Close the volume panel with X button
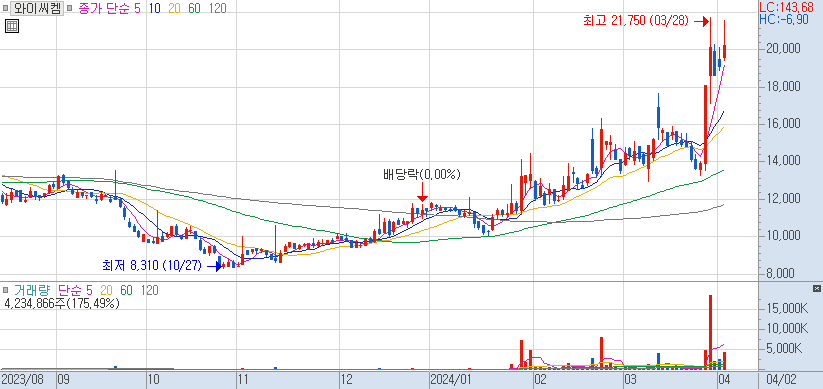The width and height of the screenshot is (823, 389). (x=816, y=289)
